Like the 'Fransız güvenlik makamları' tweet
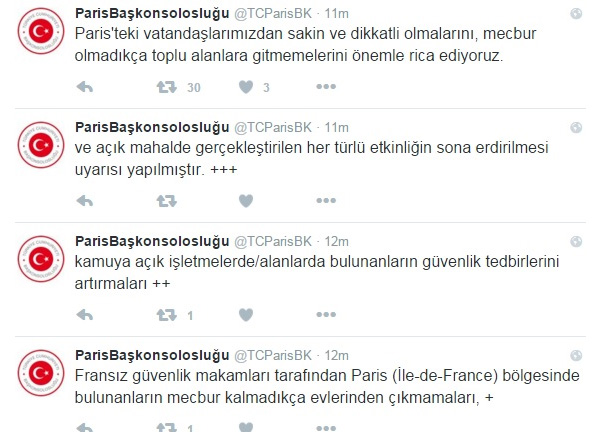This screenshot has height=432, width=600. click(246, 427)
